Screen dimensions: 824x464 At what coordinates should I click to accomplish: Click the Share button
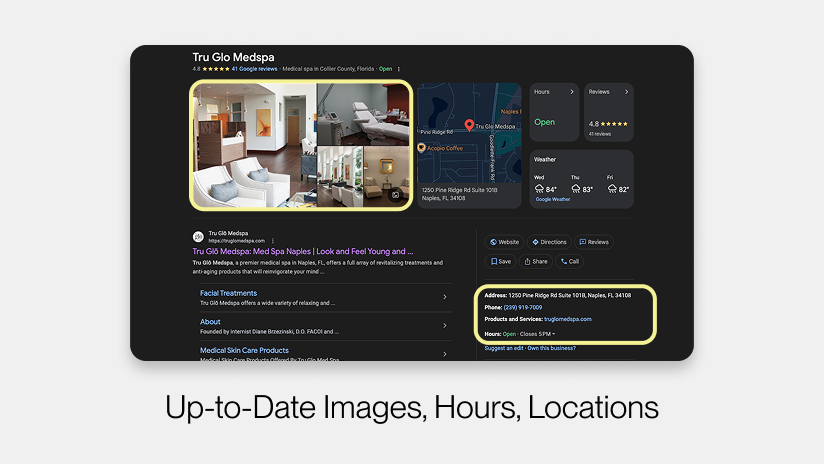tap(535, 261)
